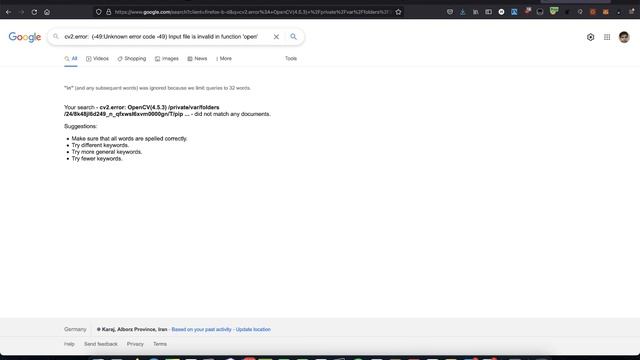Bookmark this page with the star
640x360 pixels.
point(398,12)
